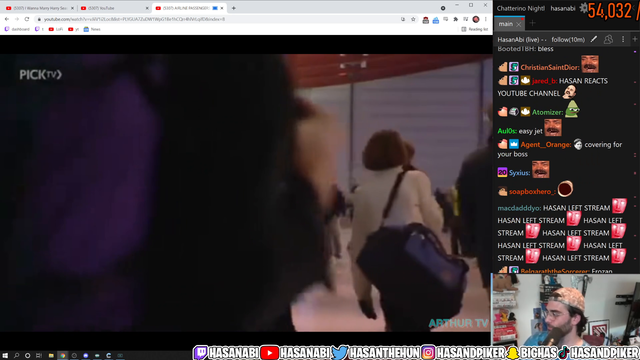Click the browser forward arrow
Image resolution: width=640 pixels, height=360 pixels.
tap(17, 19)
